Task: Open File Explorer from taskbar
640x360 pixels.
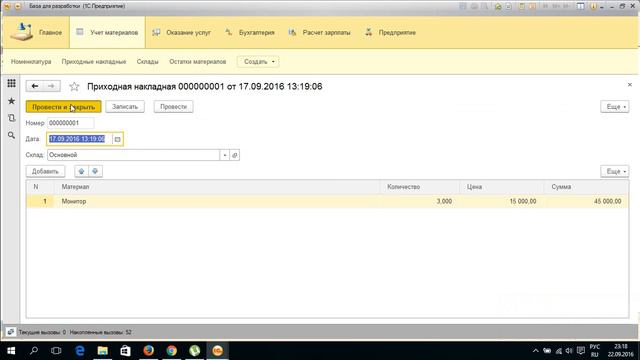Action: pos(102,351)
